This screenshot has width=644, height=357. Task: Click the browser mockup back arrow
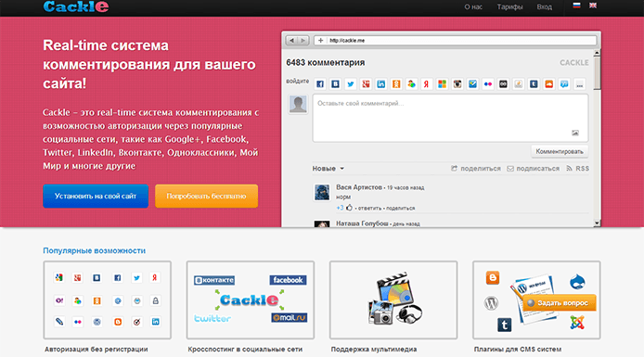(291, 40)
